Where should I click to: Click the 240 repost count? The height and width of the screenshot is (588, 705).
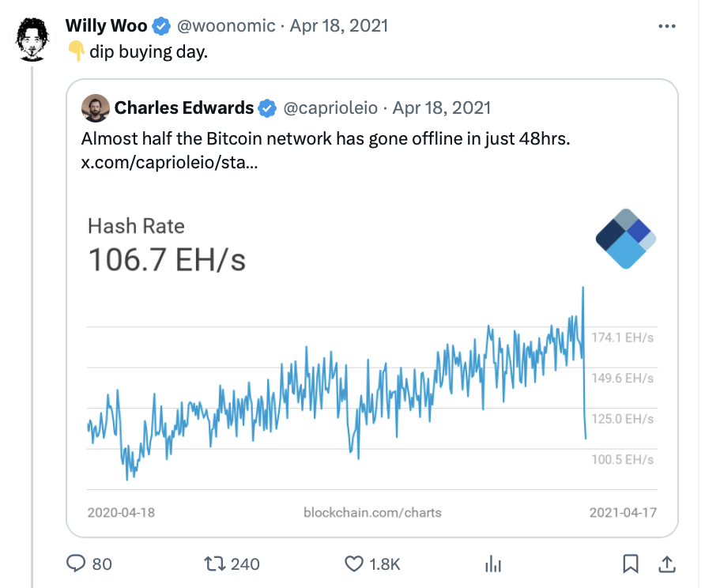[245, 564]
